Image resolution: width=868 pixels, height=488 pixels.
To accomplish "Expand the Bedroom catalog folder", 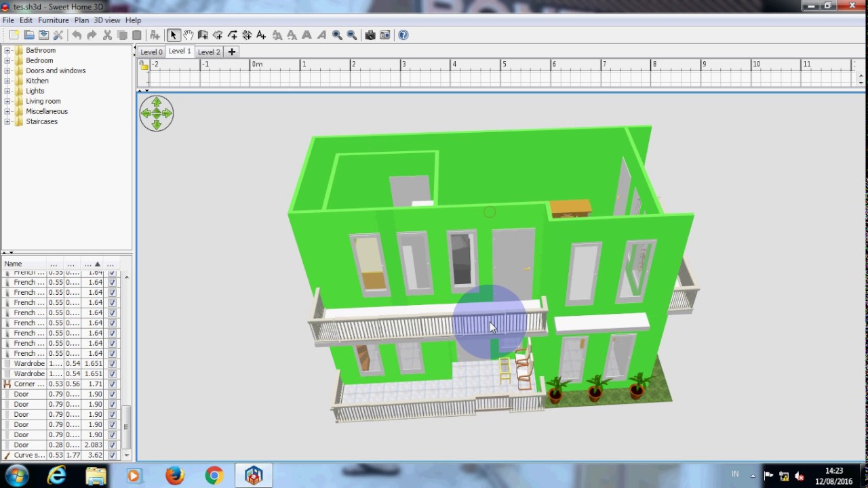I will tap(7, 60).
